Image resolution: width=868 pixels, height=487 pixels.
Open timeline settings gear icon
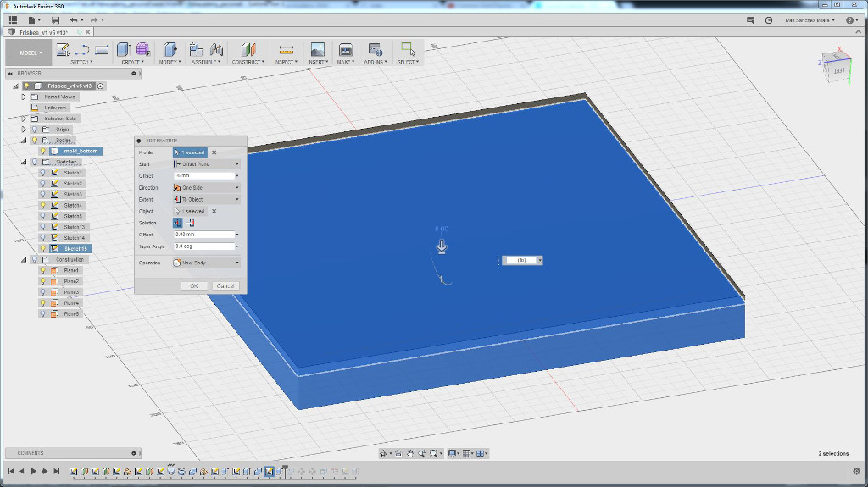[856, 472]
